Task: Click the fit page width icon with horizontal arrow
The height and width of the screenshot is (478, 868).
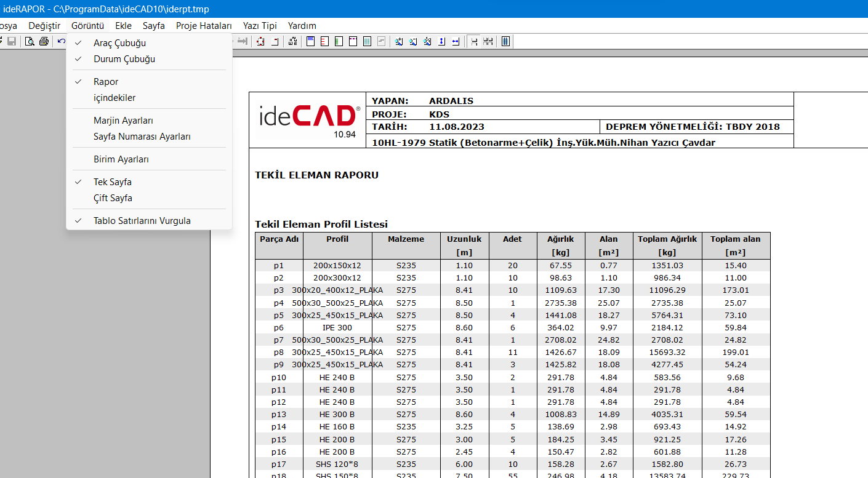Action: (x=456, y=41)
